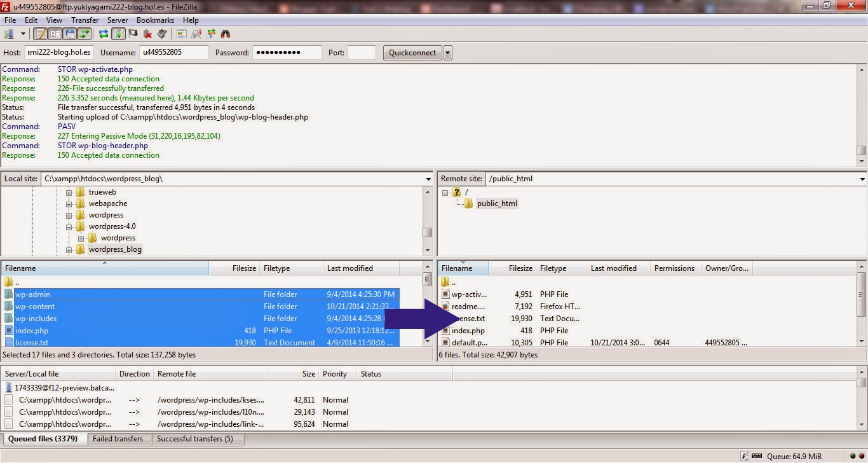The height and width of the screenshot is (463, 868).
Task: Toggle processing of the transfer queue
Action: pyautogui.click(x=118, y=34)
